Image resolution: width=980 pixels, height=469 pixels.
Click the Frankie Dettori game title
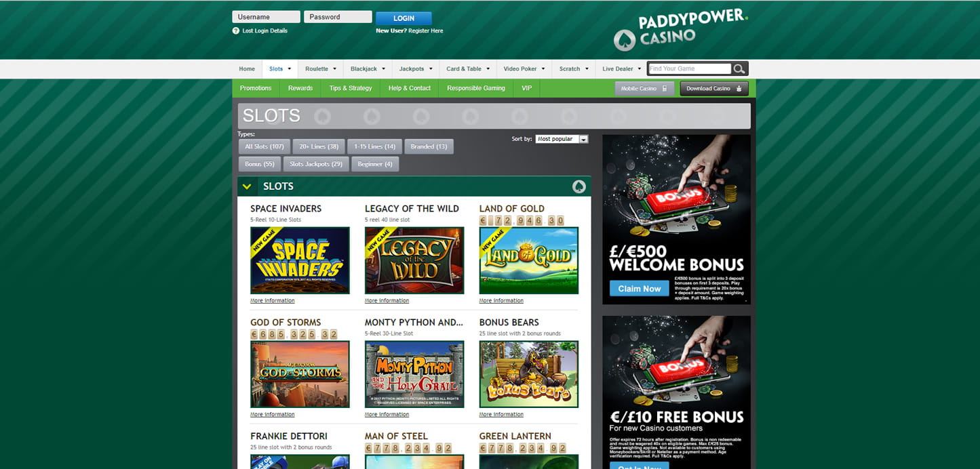289,436
